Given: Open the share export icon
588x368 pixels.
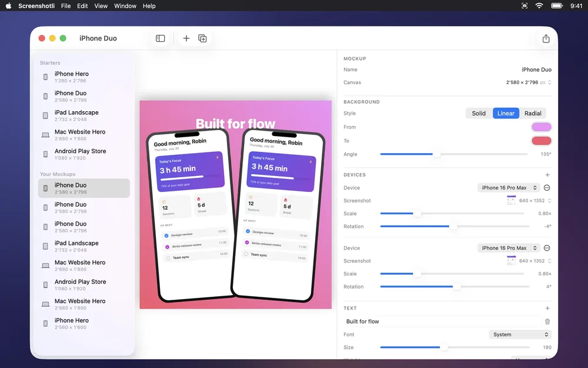Looking at the screenshot, I should click(546, 38).
